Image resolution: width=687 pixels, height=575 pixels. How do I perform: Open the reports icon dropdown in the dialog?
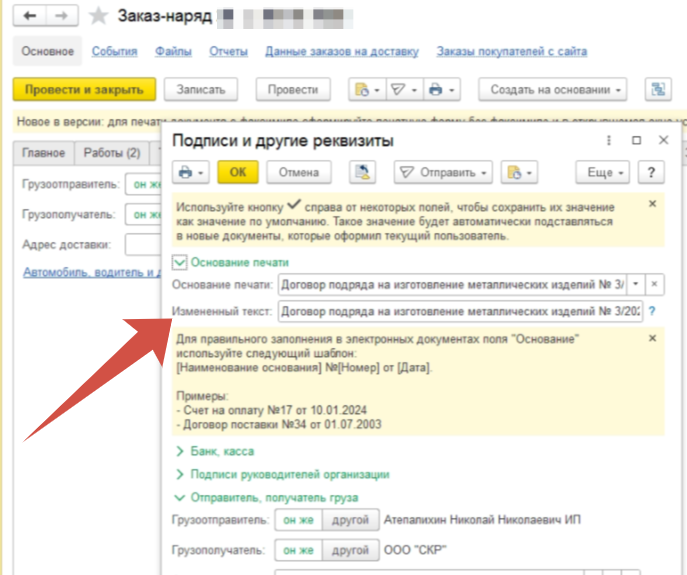pyautogui.click(x=519, y=172)
